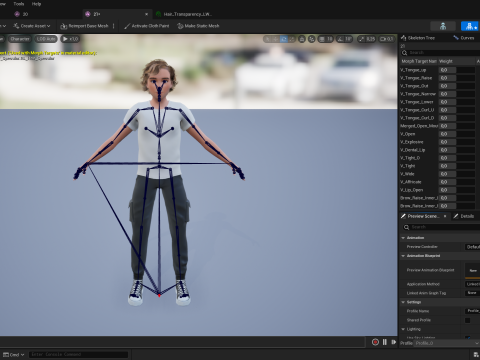Click Make Static Mesh button

pyautogui.click(x=198, y=26)
